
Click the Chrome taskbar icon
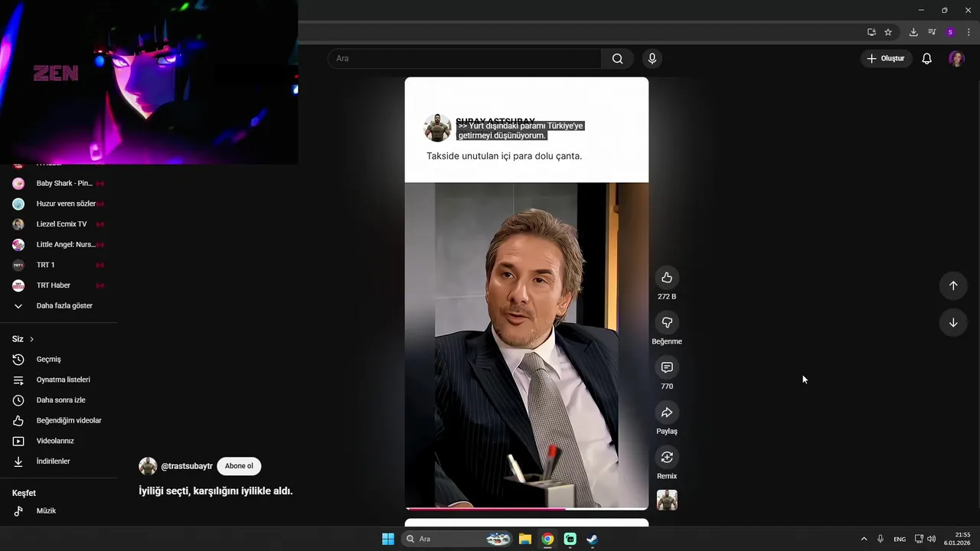click(x=547, y=539)
